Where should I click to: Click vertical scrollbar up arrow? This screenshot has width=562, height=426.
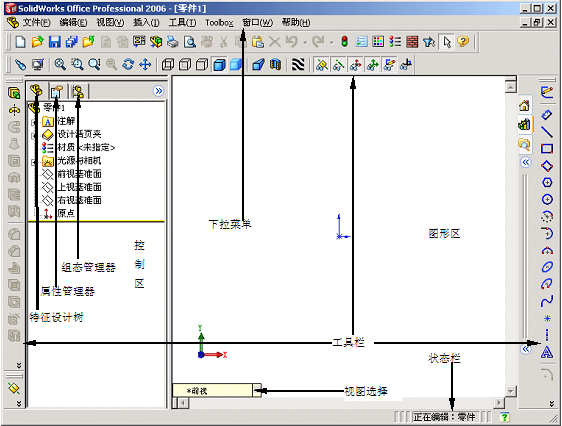coord(510,87)
